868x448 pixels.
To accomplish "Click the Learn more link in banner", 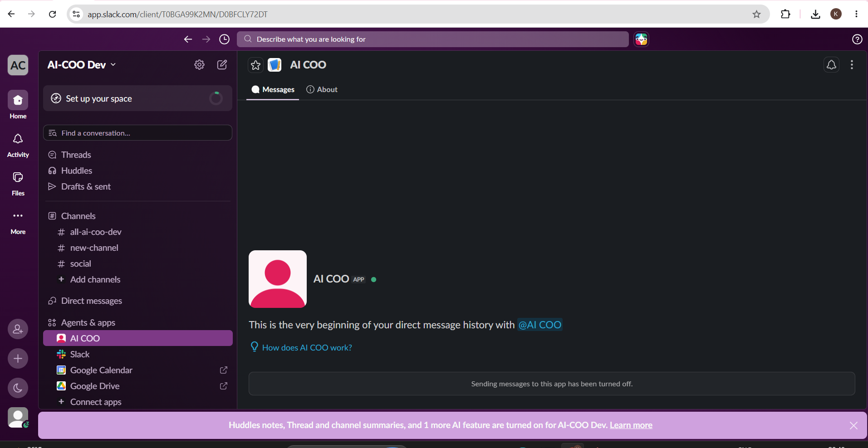I will (631, 425).
